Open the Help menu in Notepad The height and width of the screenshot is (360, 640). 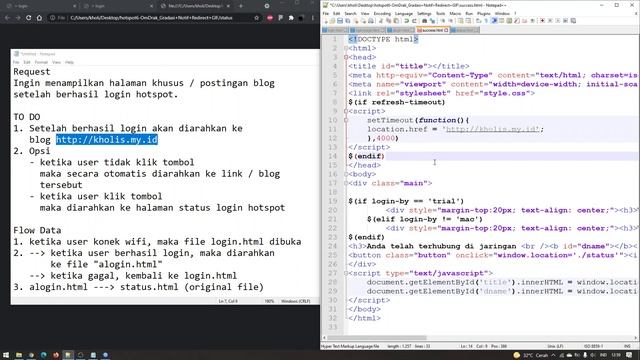pos(69,62)
